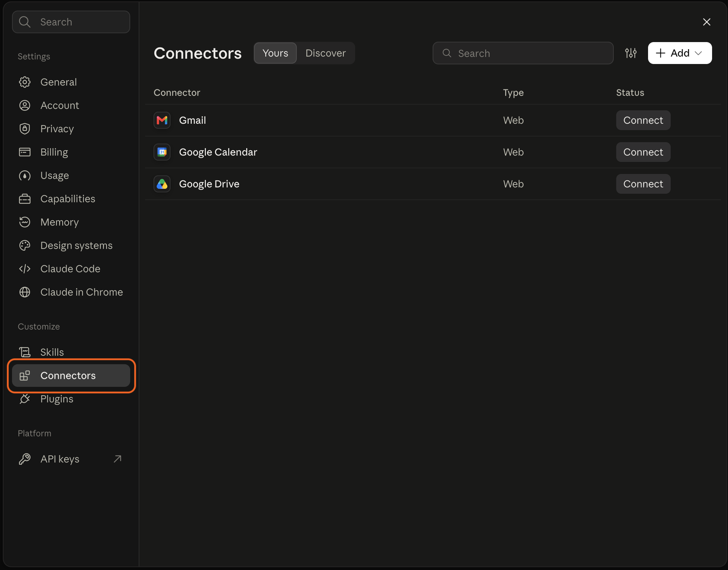Select the Gmail row name text
This screenshot has height=570, width=728.
click(x=192, y=120)
